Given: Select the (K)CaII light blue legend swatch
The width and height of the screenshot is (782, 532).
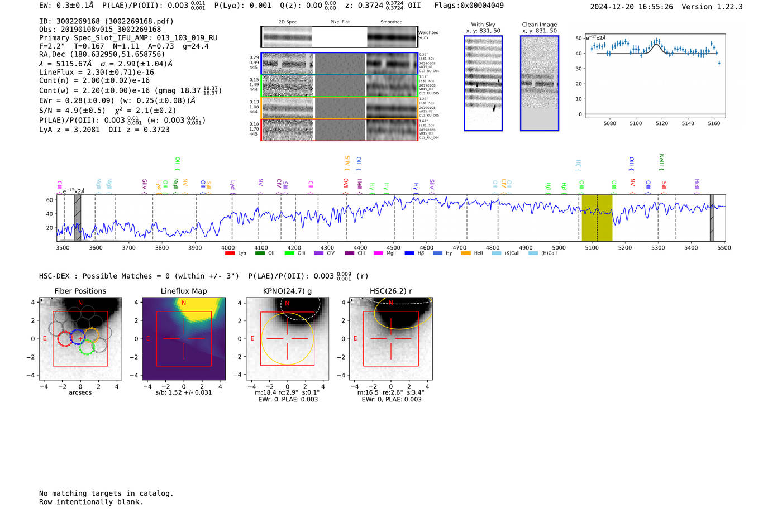Looking at the screenshot, I should 496,253.
